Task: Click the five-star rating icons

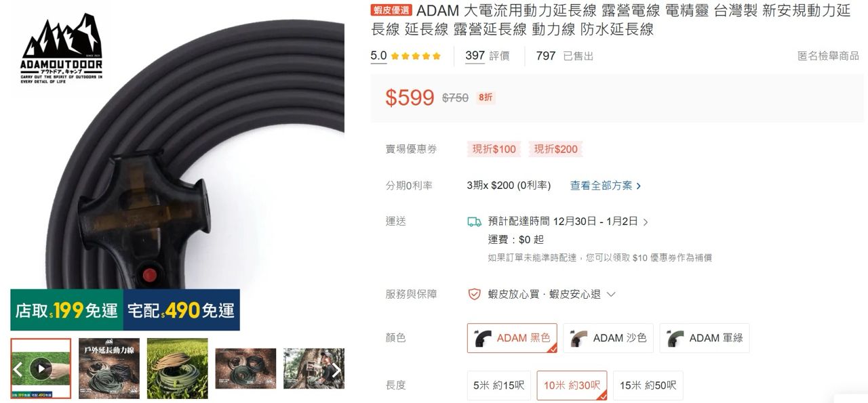Action: click(416, 56)
